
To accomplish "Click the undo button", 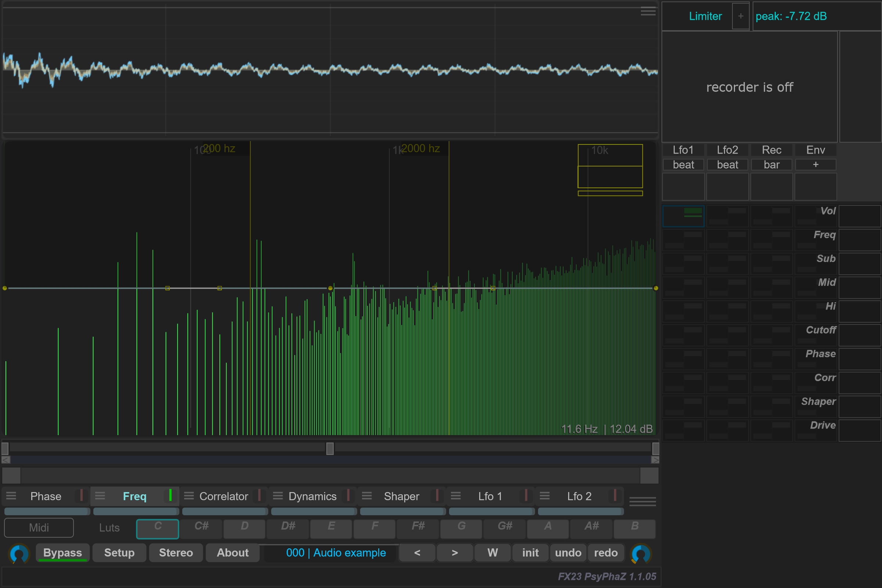I will (x=568, y=553).
